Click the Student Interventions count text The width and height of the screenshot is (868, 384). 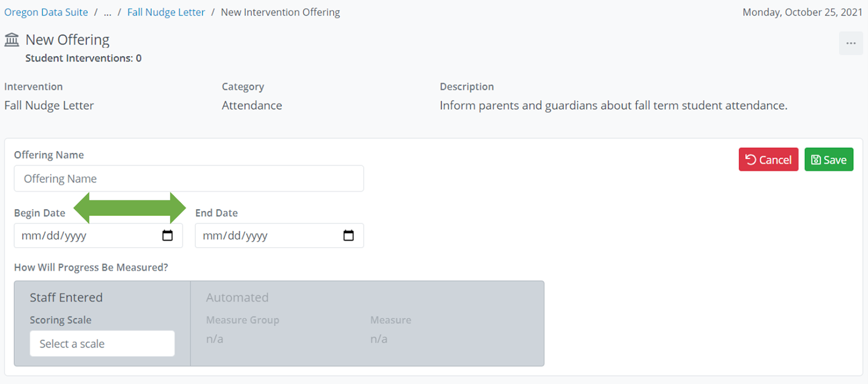point(83,58)
